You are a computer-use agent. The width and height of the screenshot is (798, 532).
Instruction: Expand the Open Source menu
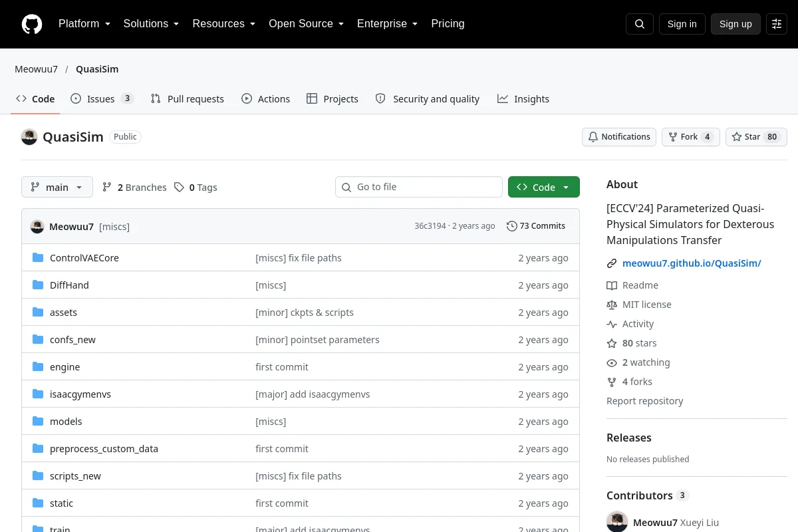(x=307, y=24)
